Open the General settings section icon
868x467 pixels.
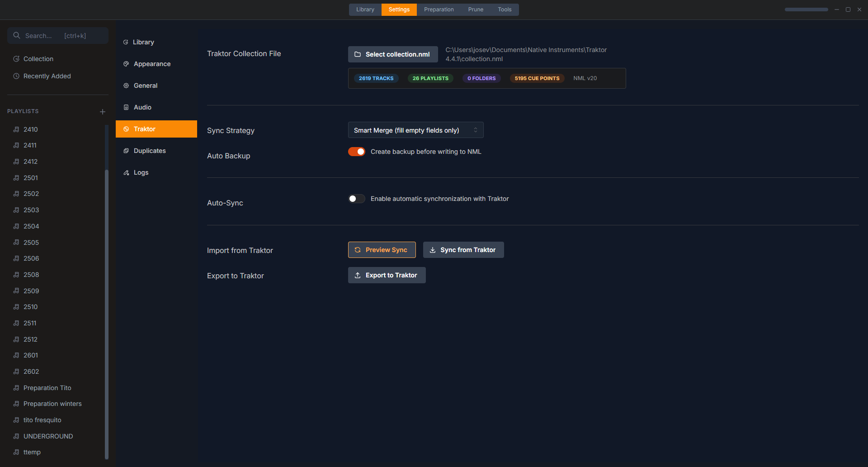(x=126, y=85)
